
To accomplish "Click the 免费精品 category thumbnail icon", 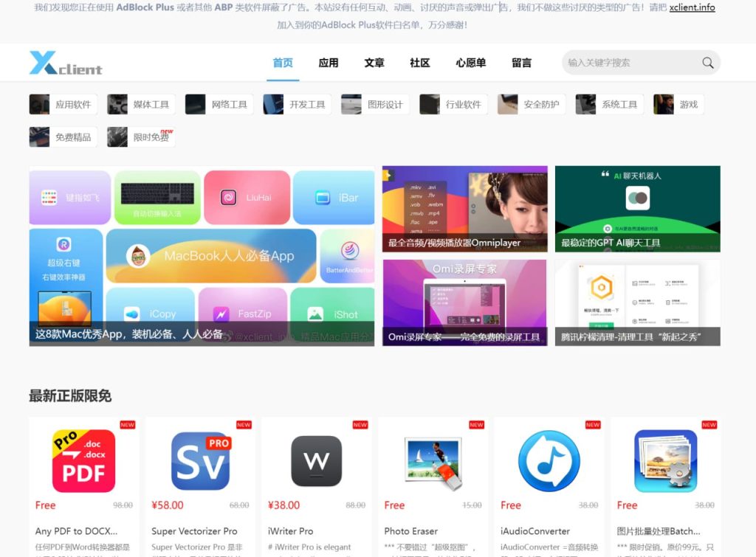I will [x=40, y=136].
